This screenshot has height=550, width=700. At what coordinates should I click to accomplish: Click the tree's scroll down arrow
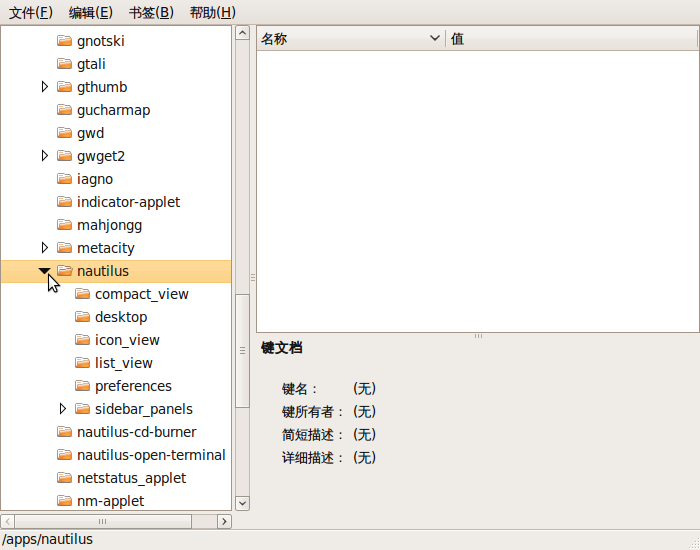[x=242, y=503]
